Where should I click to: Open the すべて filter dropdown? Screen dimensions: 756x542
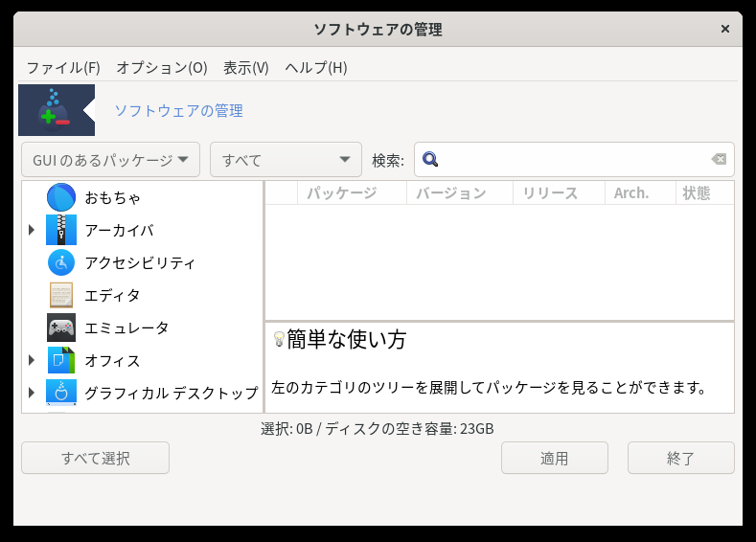286,160
